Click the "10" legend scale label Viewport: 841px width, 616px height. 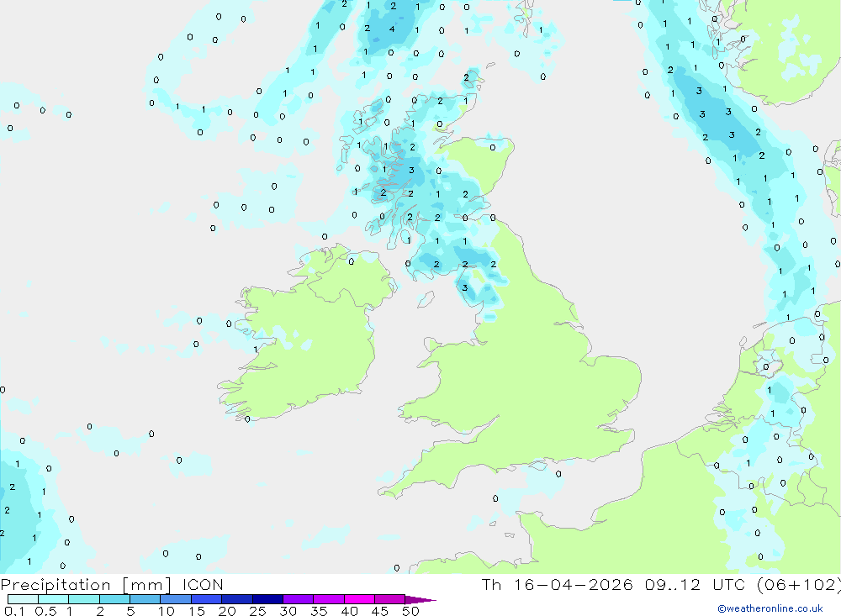coord(167,611)
